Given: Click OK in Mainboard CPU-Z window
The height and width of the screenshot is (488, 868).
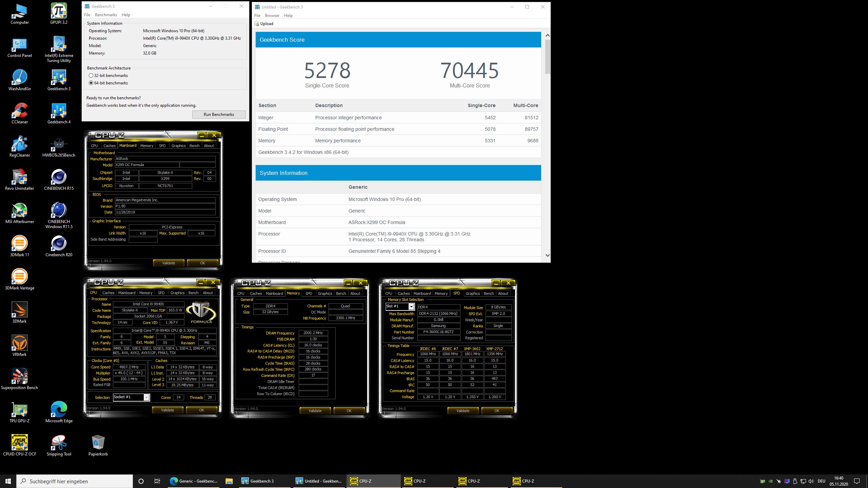Looking at the screenshot, I should [202, 263].
